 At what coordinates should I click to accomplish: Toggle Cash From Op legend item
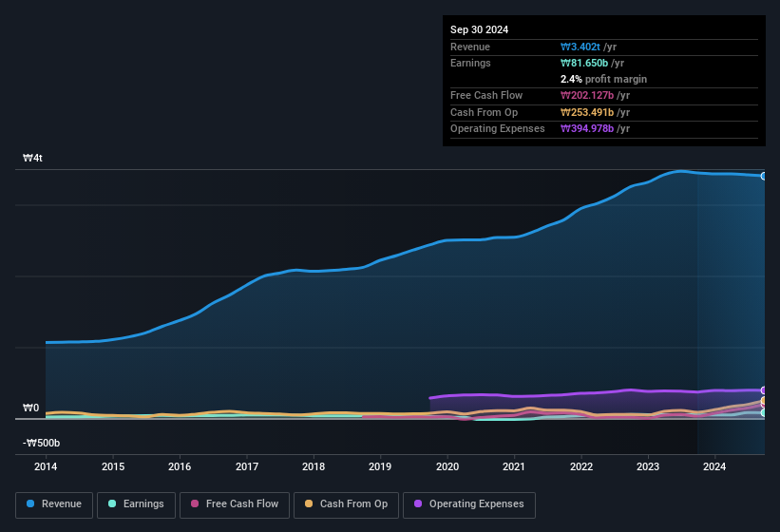pos(344,504)
